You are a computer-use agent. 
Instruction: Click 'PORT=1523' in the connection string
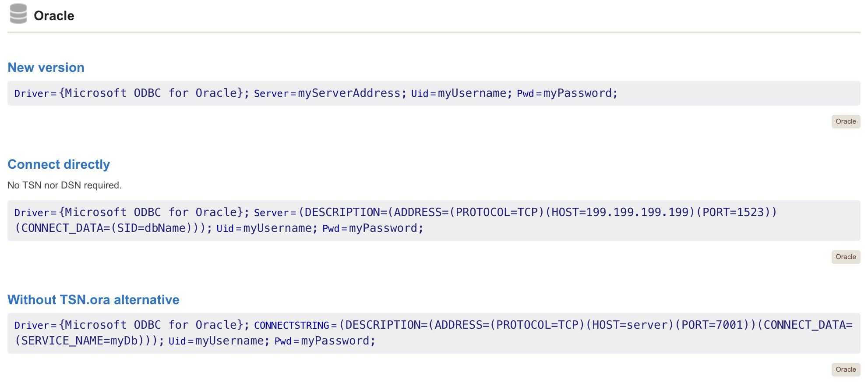[734, 213]
